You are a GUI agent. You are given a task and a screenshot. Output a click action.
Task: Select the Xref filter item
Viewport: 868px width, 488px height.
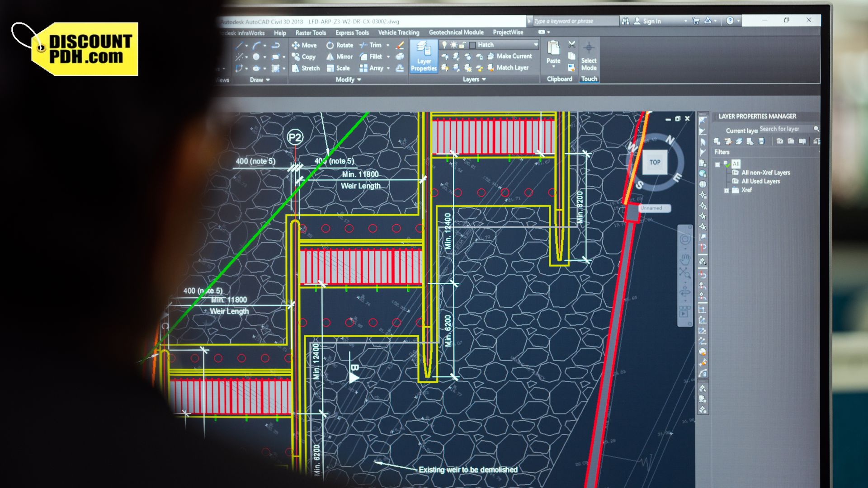746,190
